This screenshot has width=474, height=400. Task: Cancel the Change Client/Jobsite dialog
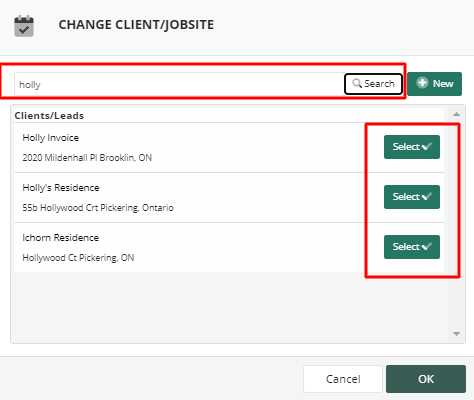tap(343, 379)
